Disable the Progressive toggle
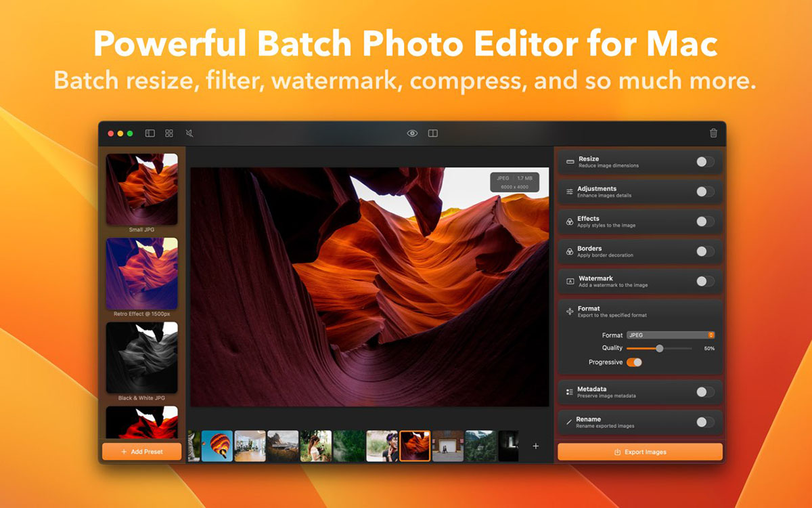Image resolution: width=812 pixels, height=508 pixels. coord(634,362)
